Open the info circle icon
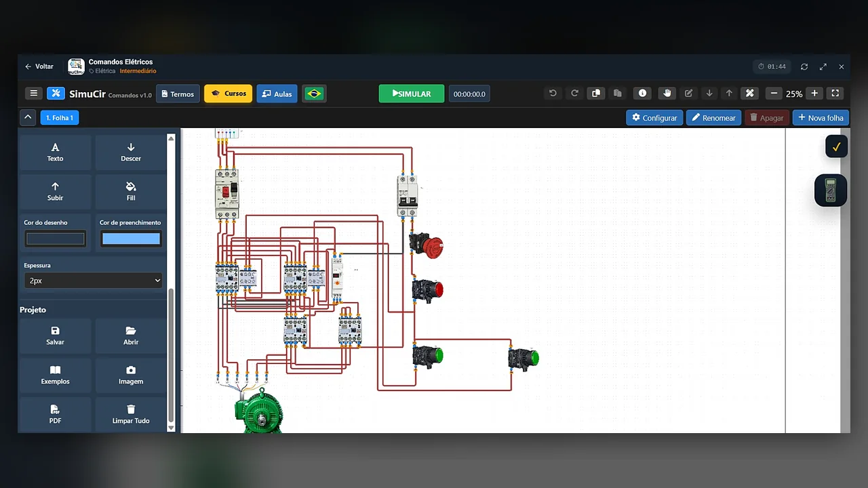The height and width of the screenshot is (488, 868). [x=642, y=94]
